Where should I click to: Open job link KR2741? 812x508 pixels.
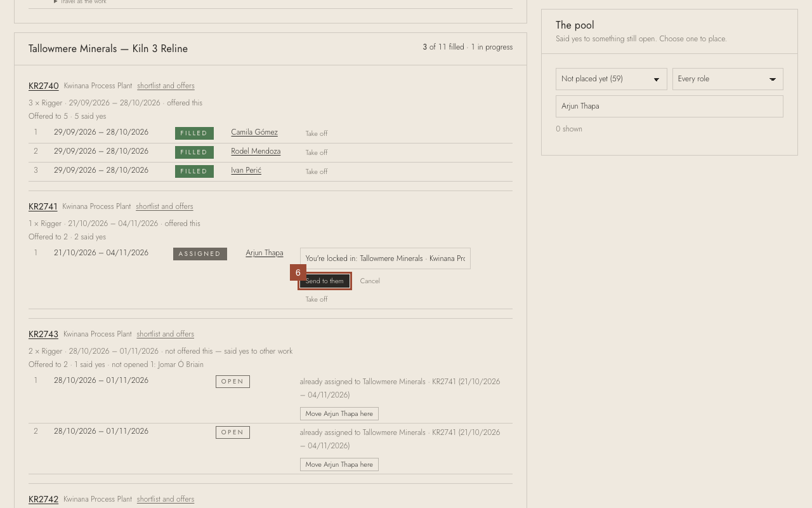click(x=43, y=207)
